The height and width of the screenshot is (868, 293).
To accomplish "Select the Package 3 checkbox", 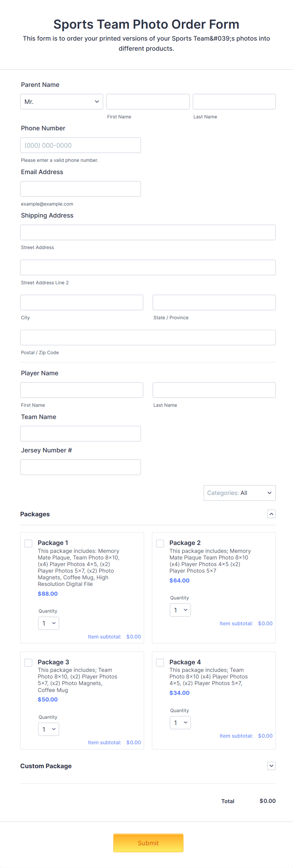I will [28, 662].
